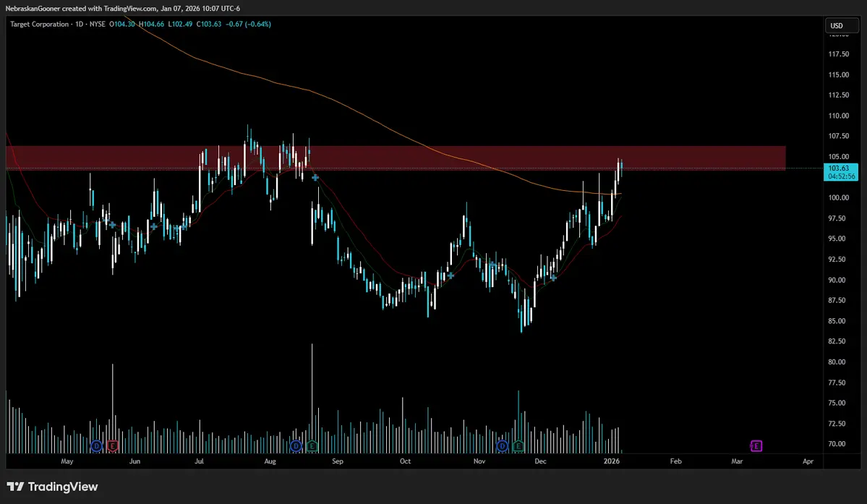Click the 117.50 price axis label
Screen dimensions: 867x504
point(838,54)
